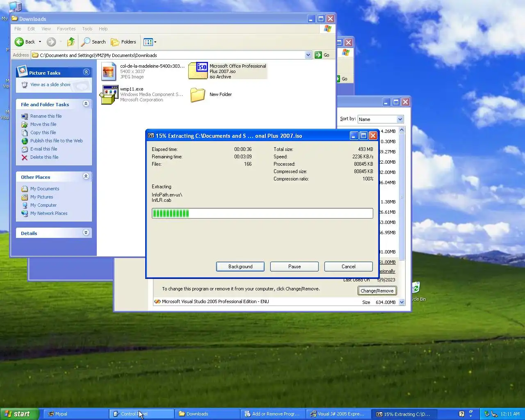
Task: Open the File menu in Downloads
Action: point(18,29)
